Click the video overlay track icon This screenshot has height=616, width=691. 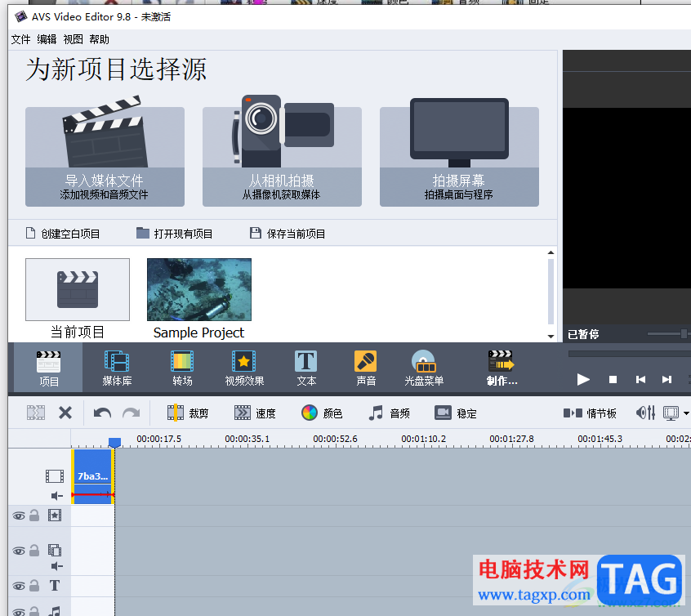(x=55, y=550)
